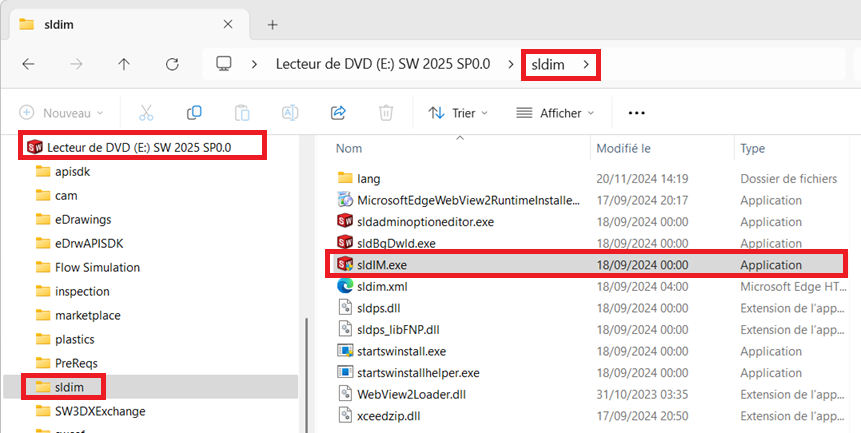Click the Share icon
This screenshot has height=433, width=861.
tap(338, 113)
